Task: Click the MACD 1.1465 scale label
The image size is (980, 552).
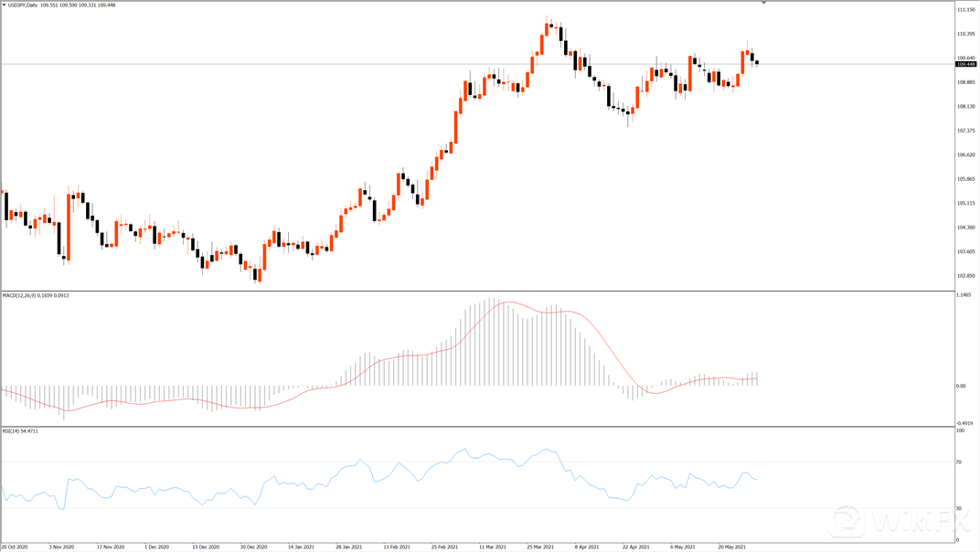Action: [963, 295]
